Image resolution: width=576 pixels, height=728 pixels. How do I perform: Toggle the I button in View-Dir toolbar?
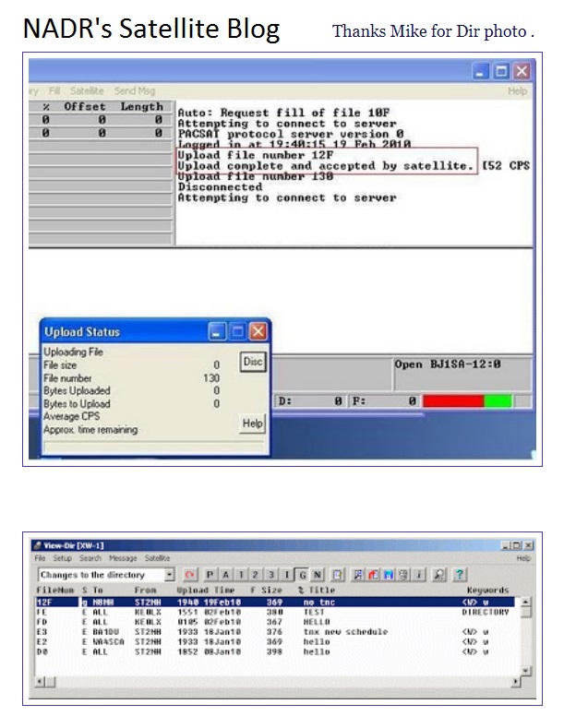point(287,575)
